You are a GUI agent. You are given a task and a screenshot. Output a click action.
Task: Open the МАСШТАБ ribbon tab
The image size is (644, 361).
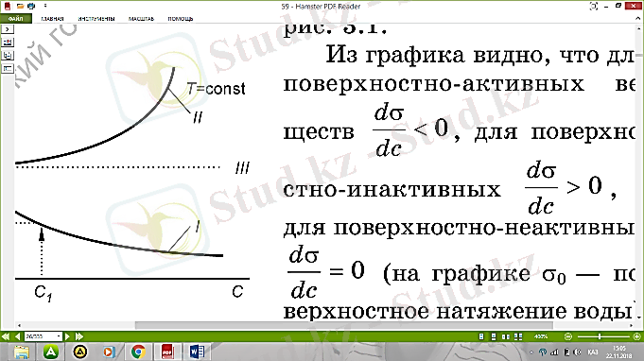[x=141, y=19]
